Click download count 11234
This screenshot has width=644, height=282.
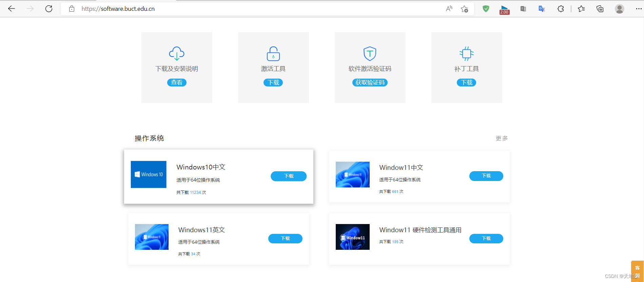[x=195, y=193]
